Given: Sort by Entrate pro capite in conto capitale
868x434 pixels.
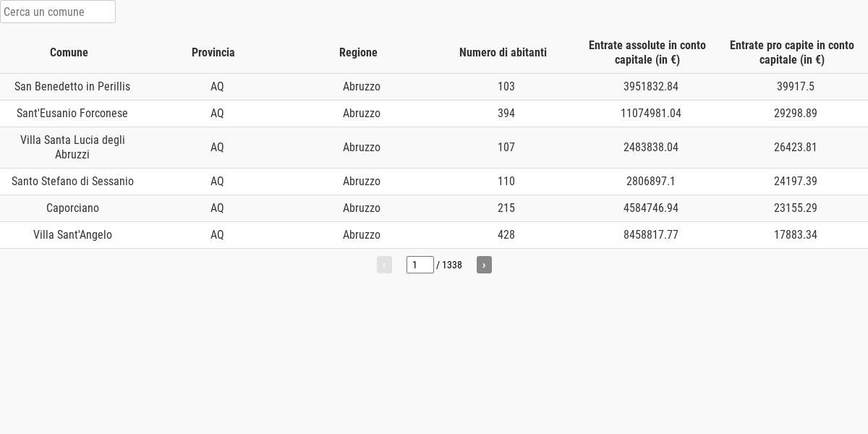Looking at the screenshot, I should tap(792, 52).
